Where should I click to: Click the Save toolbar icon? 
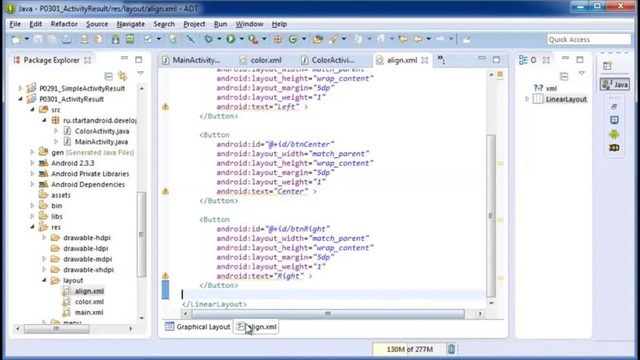point(38,39)
